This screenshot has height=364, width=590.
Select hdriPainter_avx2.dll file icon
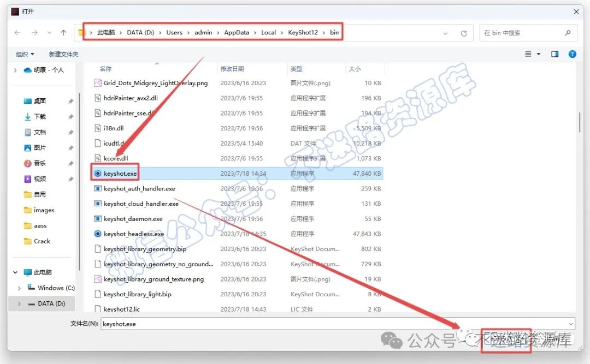point(97,98)
